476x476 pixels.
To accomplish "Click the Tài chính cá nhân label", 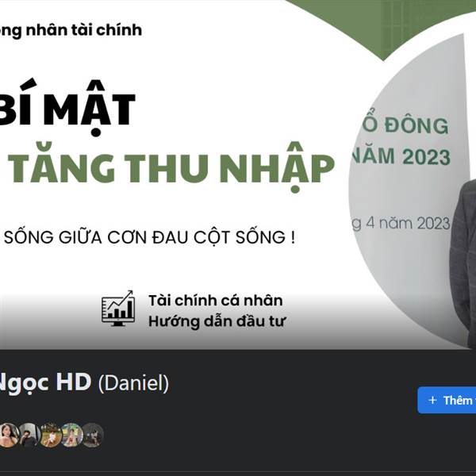I will [x=216, y=301].
